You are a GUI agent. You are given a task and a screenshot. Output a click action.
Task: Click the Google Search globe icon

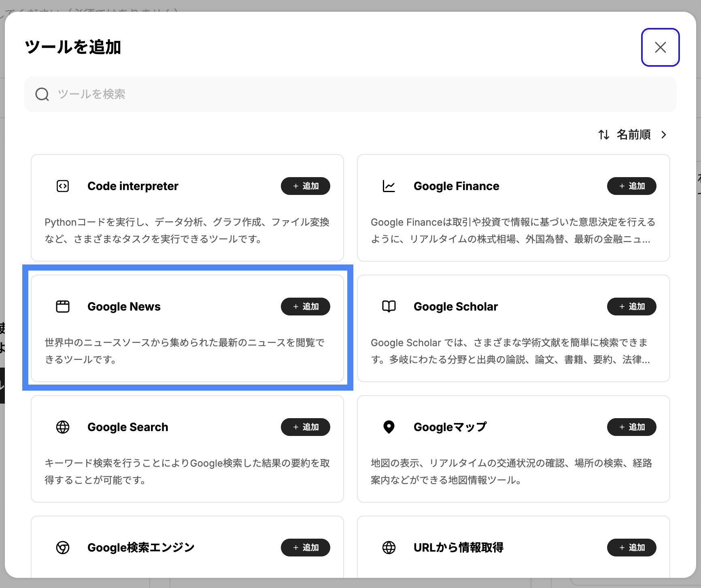pyautogui.click(x=63, y=427)
